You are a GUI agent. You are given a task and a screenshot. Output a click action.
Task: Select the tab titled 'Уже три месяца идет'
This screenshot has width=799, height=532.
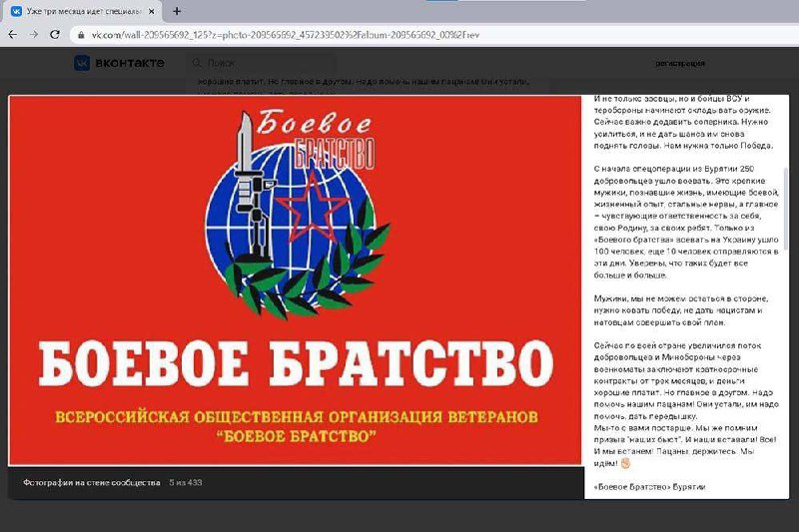coord(80,11)
